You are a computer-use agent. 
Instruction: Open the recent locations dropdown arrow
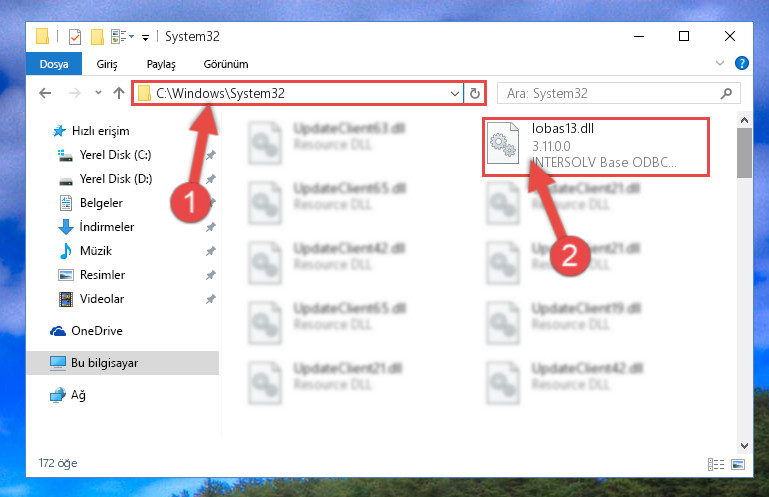point(98,93)
